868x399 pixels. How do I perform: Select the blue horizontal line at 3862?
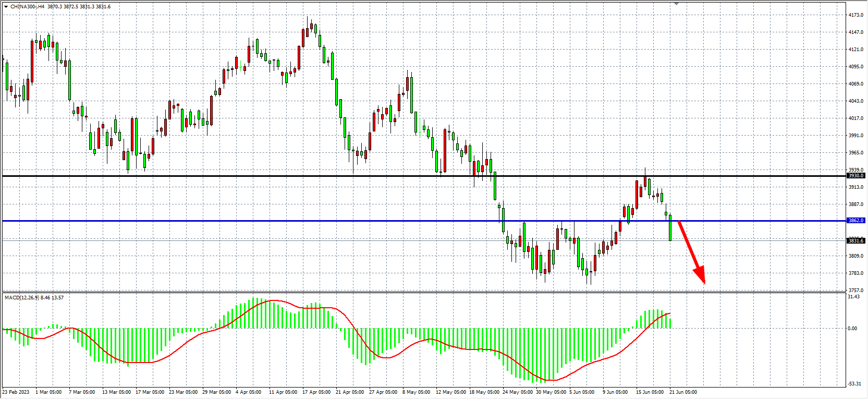(x=313, y=221)
